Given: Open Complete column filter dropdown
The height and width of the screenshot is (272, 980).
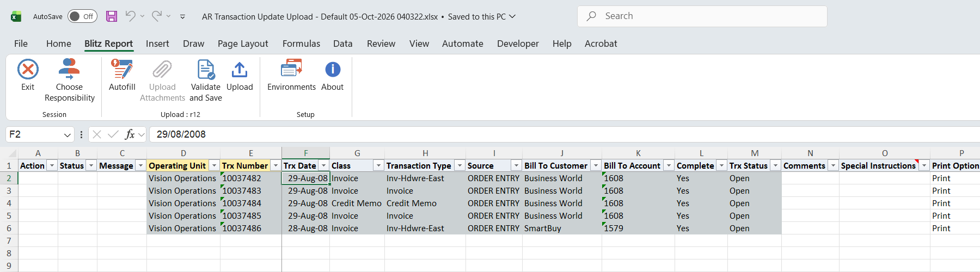Looking at the screenshot, I should [722, 165].
